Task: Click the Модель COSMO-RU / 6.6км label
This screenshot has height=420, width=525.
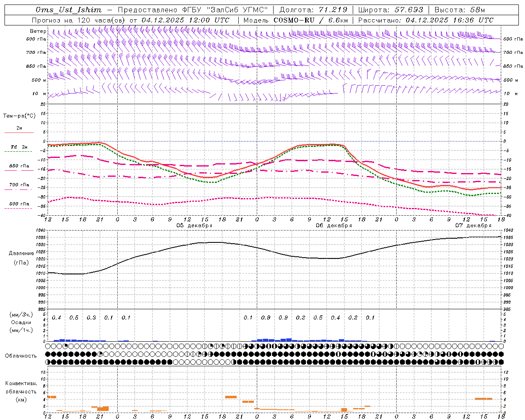Action: pos(296,20)
